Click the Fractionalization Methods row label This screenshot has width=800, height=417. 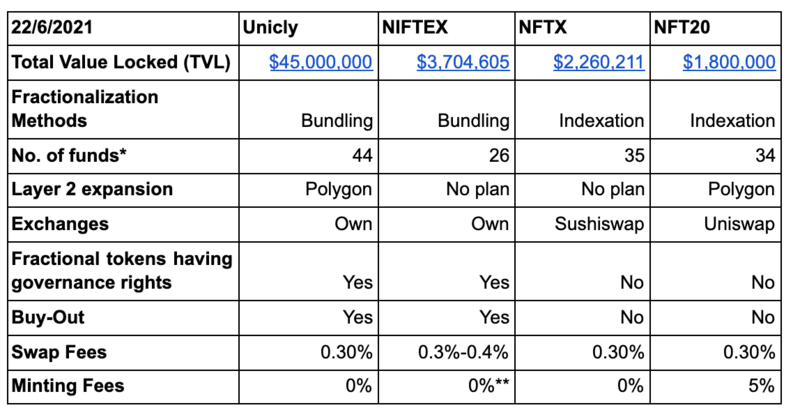tap(85, 109)
